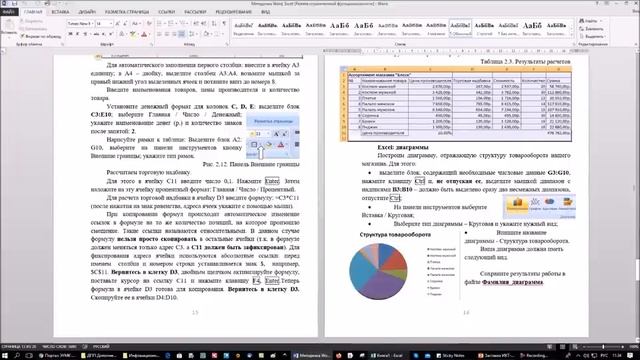This screenshot has height=360, width=640.
Task: Click the Cut (Вырезать) command
Action: pyautogui.click(x=32, y=21)
